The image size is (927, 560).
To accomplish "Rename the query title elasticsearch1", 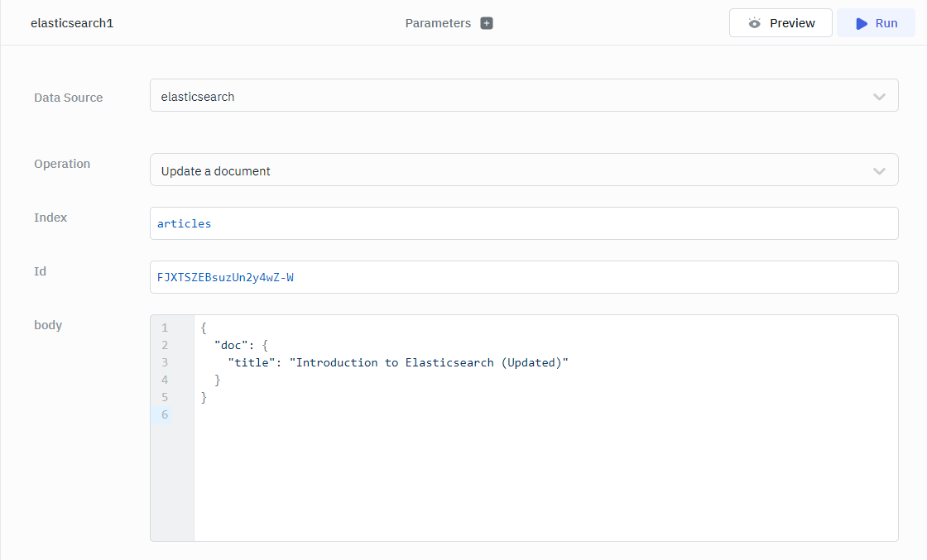I will (72, 23).
